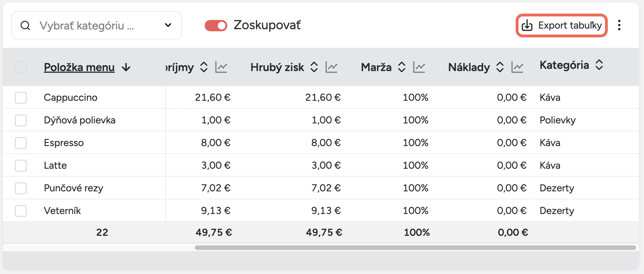This screenshot has height=274, width=644.
Task: Show the Marža trend chart icon
Action: pos(419,67)
